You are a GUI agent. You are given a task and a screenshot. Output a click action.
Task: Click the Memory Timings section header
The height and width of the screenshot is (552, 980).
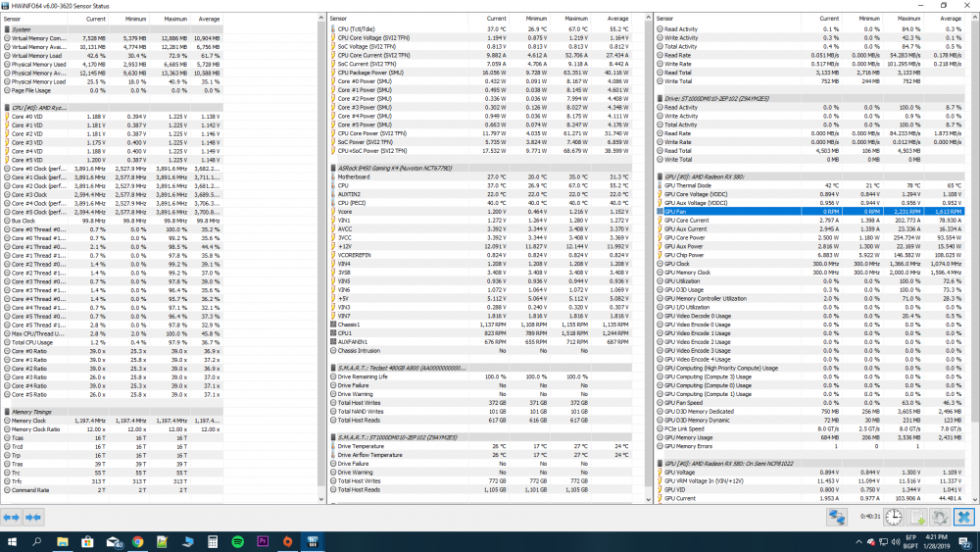(x=113, y=412)
